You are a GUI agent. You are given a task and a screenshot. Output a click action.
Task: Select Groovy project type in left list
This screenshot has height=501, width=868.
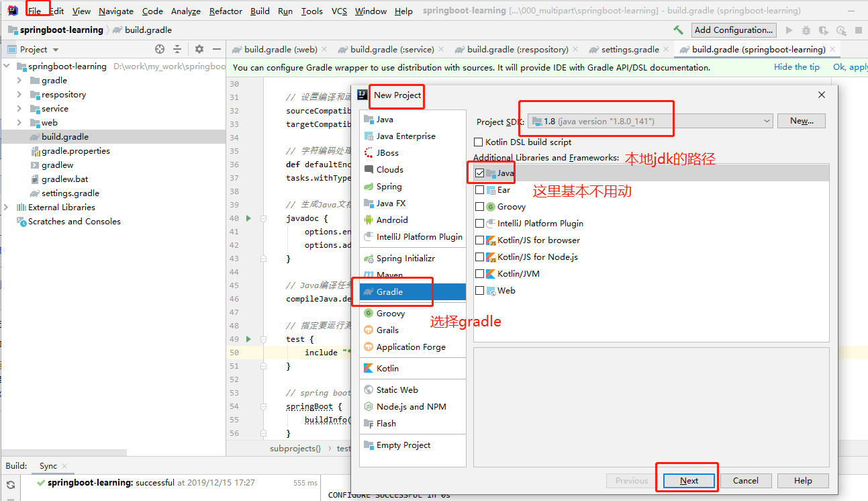tap(413, 313)
